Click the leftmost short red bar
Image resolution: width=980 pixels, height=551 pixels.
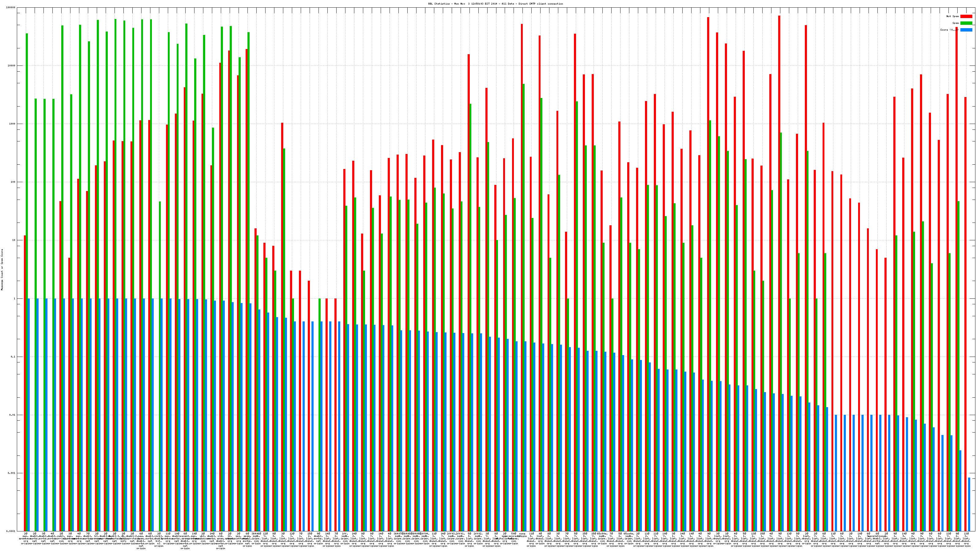tap(25, 380)
